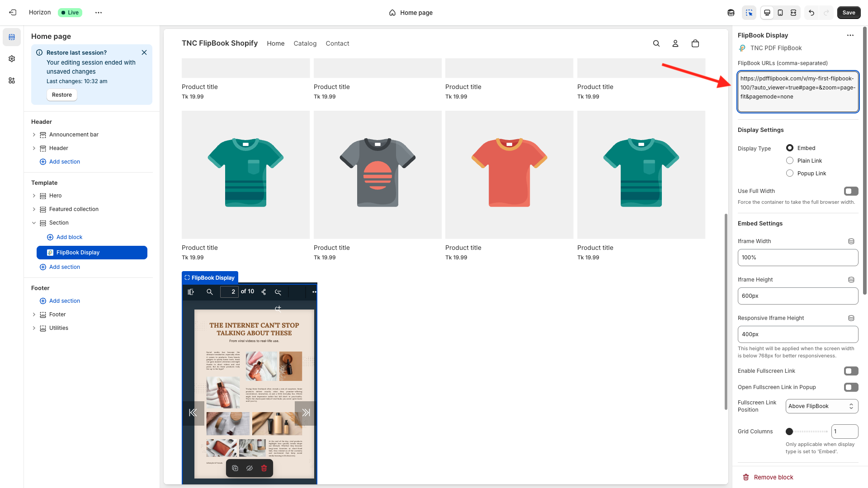Open the Catalog navigation menu item
This screenshot has width=868, height=488.
point(305,43)
